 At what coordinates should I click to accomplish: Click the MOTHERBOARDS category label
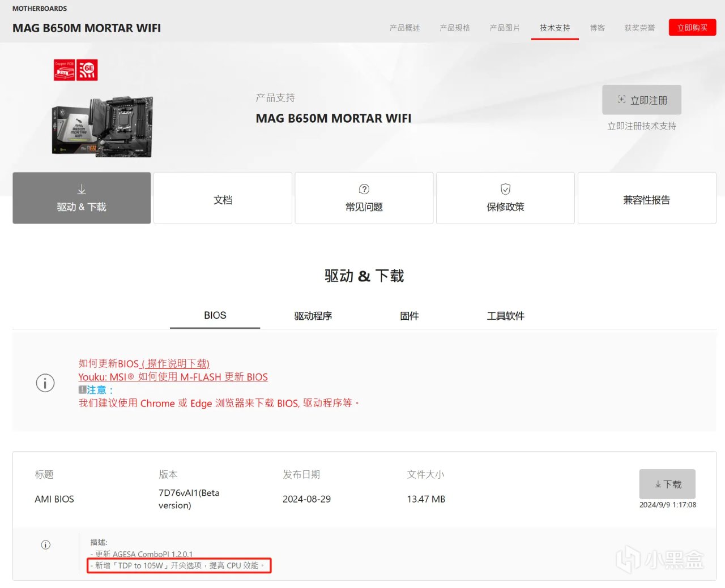40,8
